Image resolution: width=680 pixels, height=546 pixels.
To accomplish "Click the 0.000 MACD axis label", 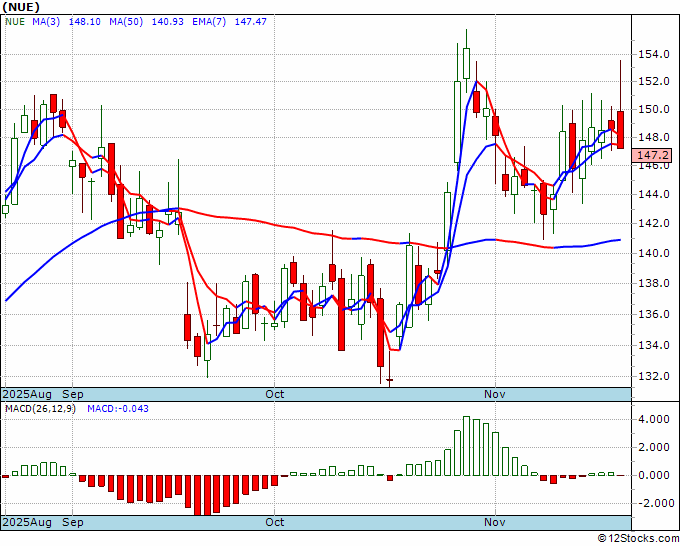I will [654, 475].
